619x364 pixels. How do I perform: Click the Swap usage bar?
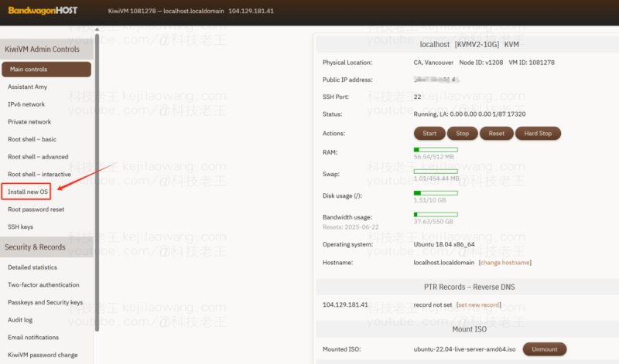(x=436, y=172)
